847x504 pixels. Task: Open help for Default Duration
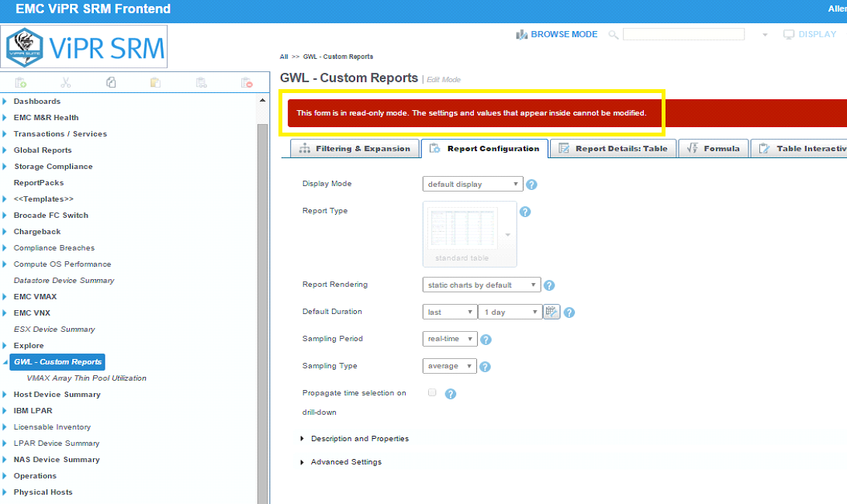[569, 312]
